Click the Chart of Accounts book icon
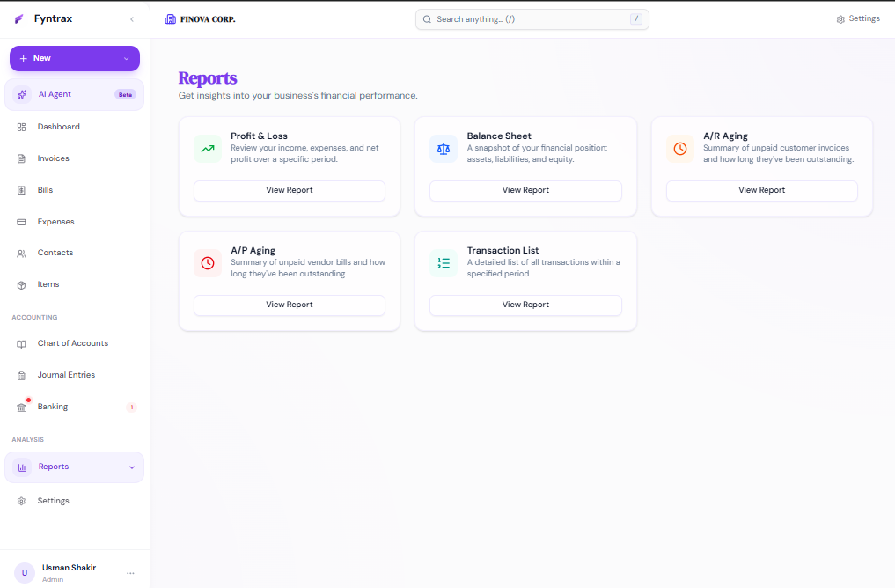Image resolution: width=895 pixels, height=588 pixels. (21, 343)
